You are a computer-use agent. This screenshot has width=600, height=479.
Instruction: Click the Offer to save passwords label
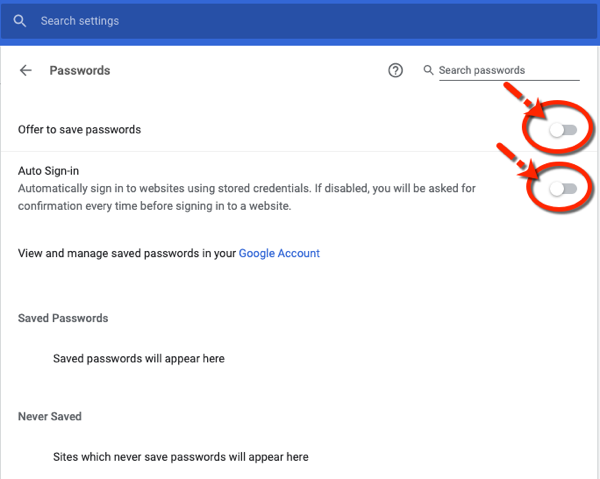pyautogui.click(x=79, y=129)
